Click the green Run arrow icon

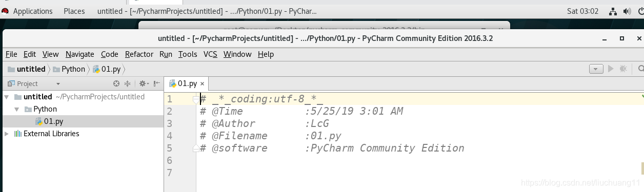610,69
